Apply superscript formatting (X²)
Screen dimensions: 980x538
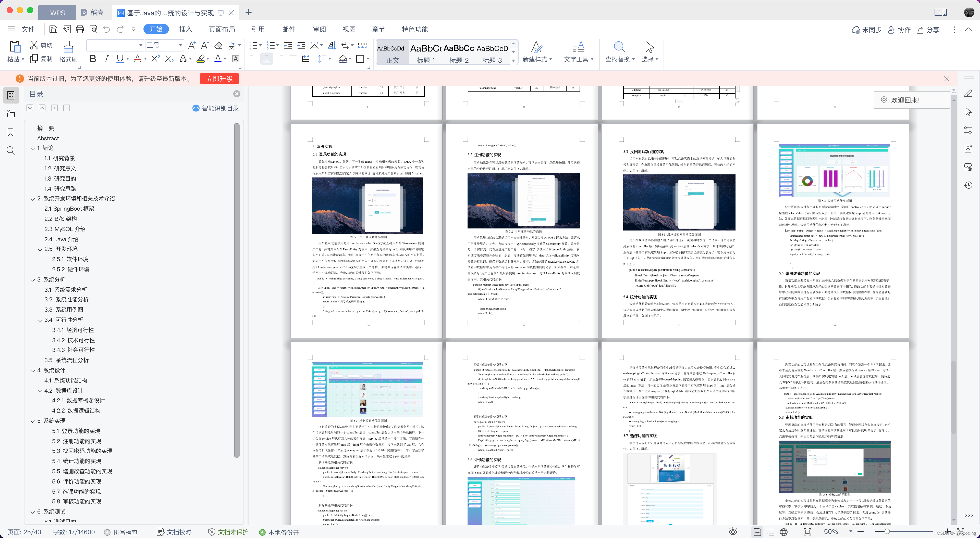point(155,59)
